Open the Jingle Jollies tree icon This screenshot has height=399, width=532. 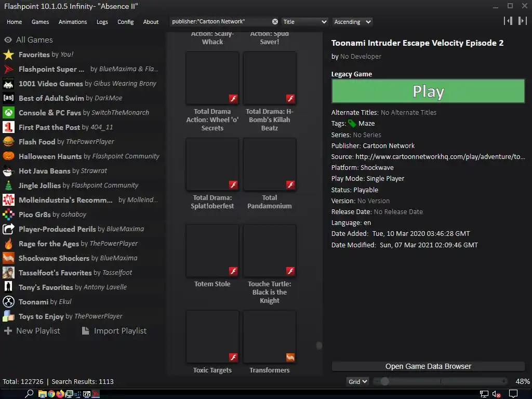pos(8,185)
